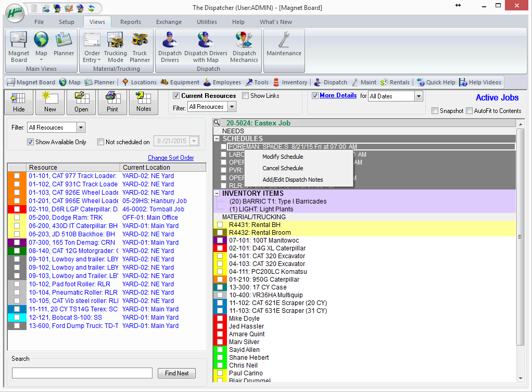
Task: Enable the Show Links checkbox
Action: [x=246, y=96]
